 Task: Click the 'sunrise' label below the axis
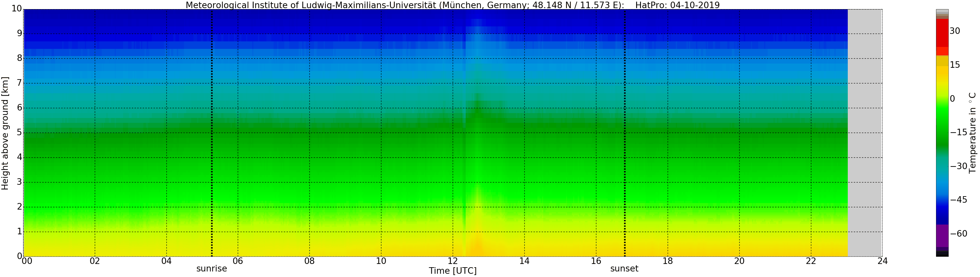[x=211, y=269]
